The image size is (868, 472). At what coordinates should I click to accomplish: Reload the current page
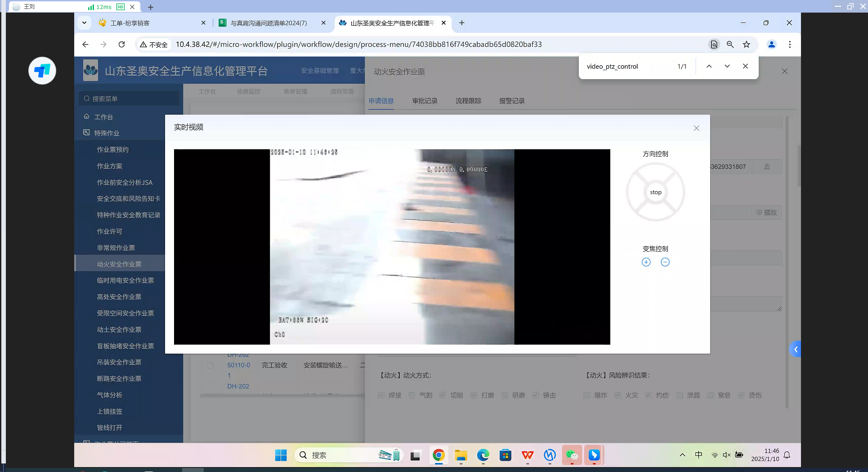coord(121,45)
